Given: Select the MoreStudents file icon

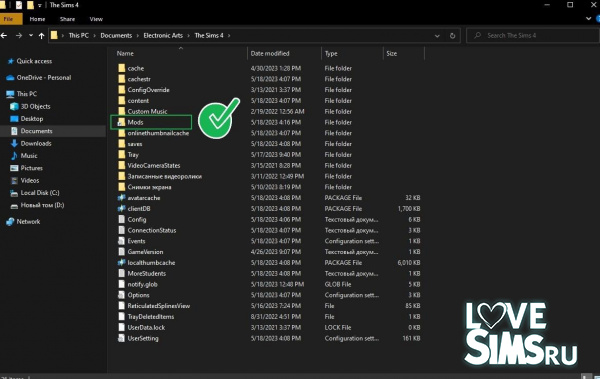Looking at the screenshot, I should (x=122, y=273).
